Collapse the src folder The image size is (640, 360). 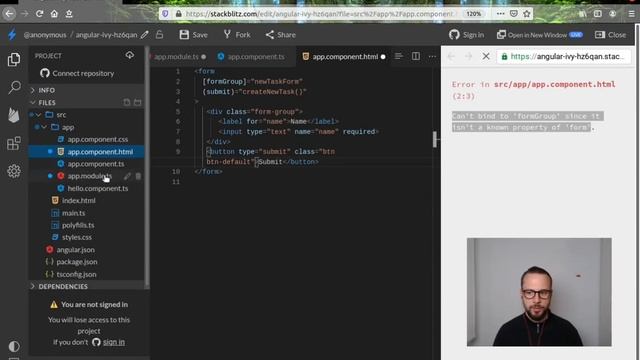pos(38,115)
